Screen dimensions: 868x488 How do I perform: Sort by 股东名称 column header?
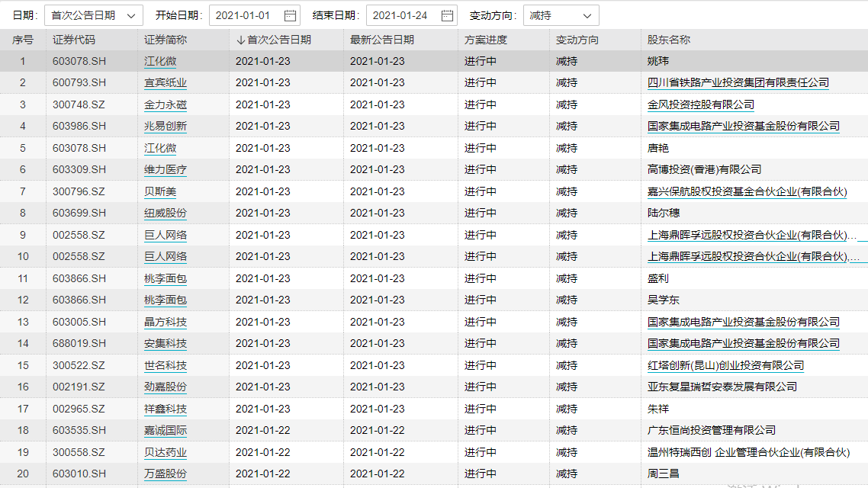669,40
